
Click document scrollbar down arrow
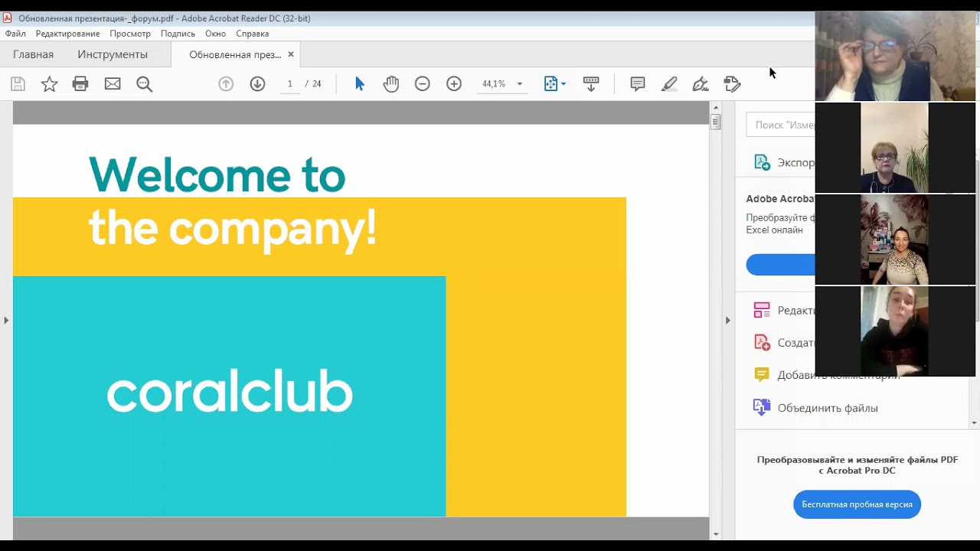(716, 534)
